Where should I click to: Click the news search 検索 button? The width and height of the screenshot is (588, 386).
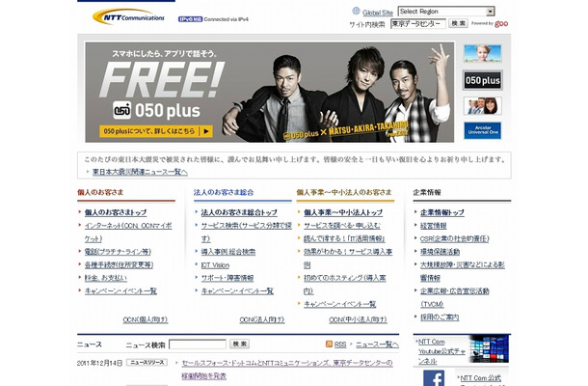point(239,344)
